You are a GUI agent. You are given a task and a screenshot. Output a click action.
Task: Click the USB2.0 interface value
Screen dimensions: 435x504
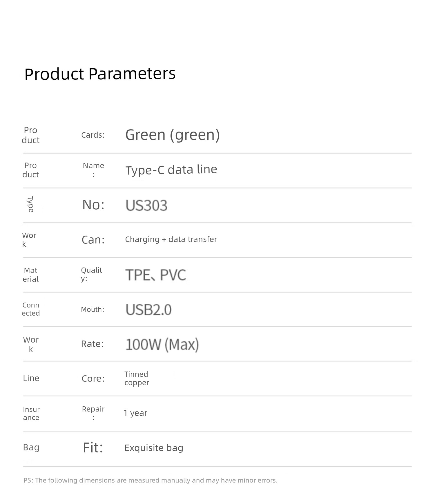tap(148, 310)
